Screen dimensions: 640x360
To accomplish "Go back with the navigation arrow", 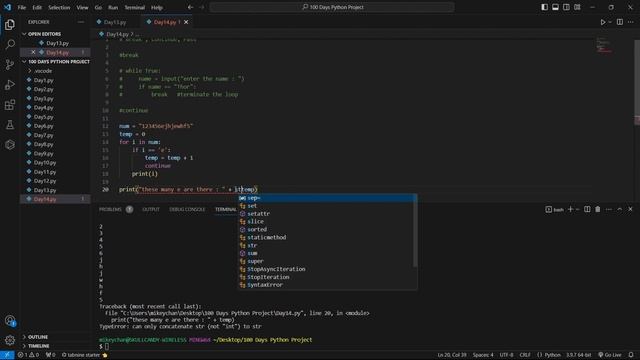I will (190, 7).
